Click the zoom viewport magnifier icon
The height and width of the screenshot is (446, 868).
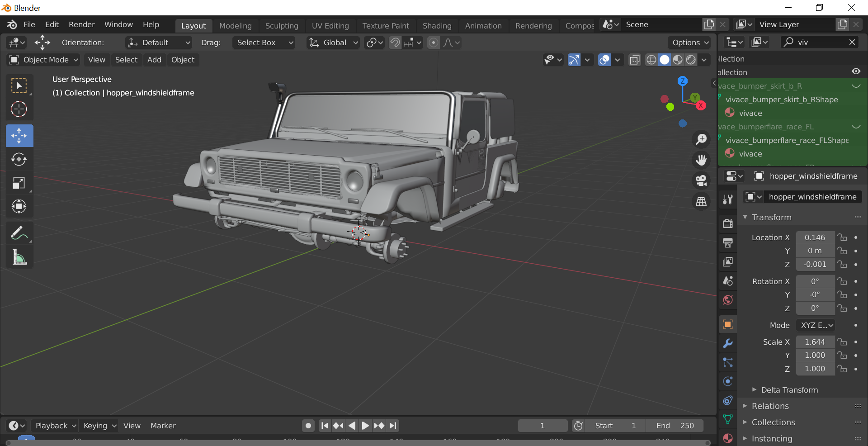(701, 139)
